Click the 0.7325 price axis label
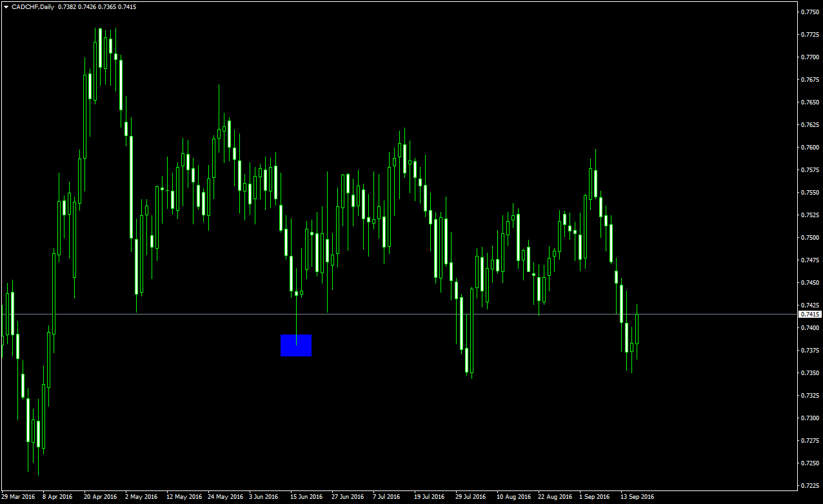This screenshot has width=823, height=504. 810,396
